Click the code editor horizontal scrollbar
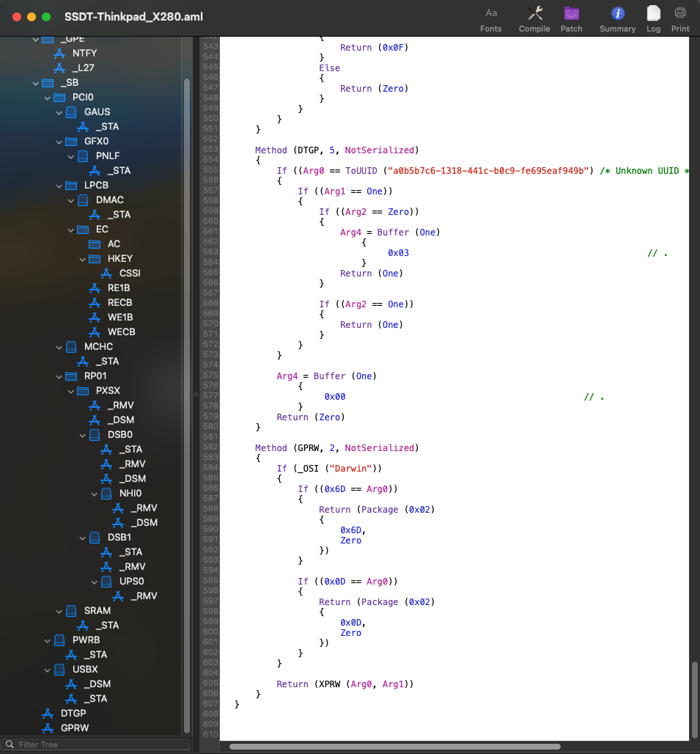The image size is (700, 754). point(394,747)
